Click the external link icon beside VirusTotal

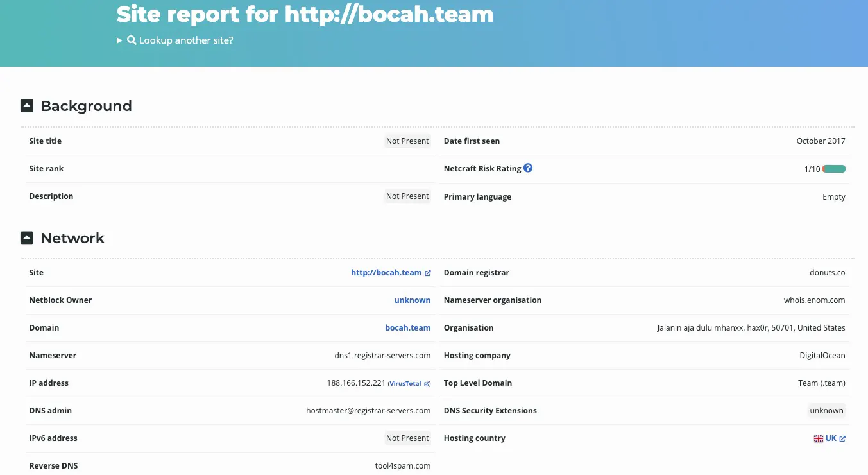pos(428,383)
